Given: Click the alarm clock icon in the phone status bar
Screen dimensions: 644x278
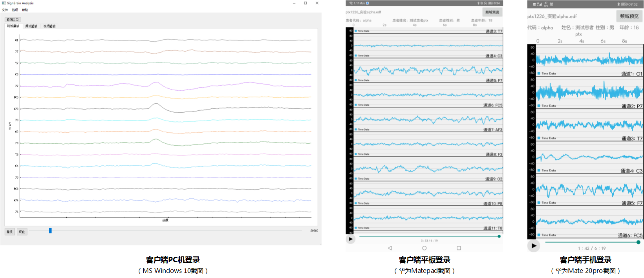Looking at the screenshot, I should pos(551,4).
